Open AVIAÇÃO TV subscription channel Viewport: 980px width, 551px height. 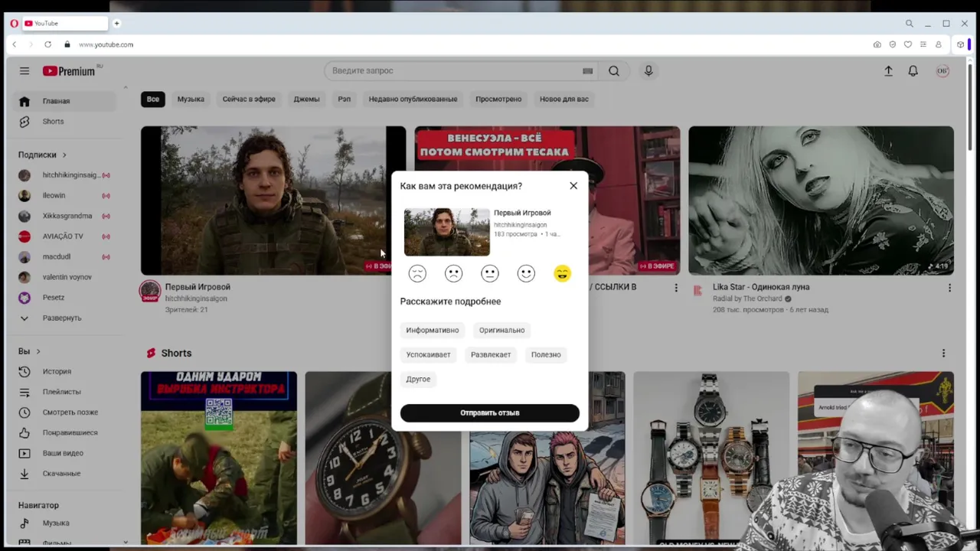[63, 236]
